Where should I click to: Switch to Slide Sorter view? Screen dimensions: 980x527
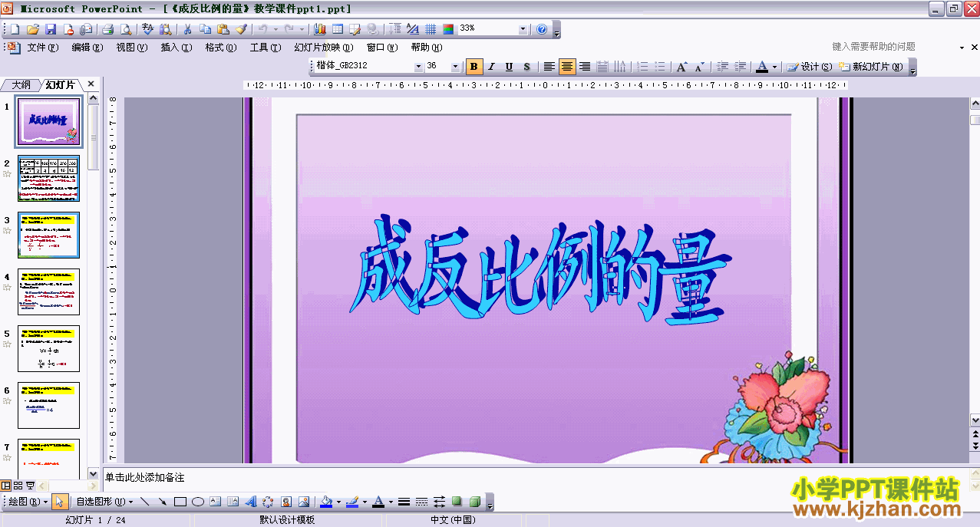point(18,485)
